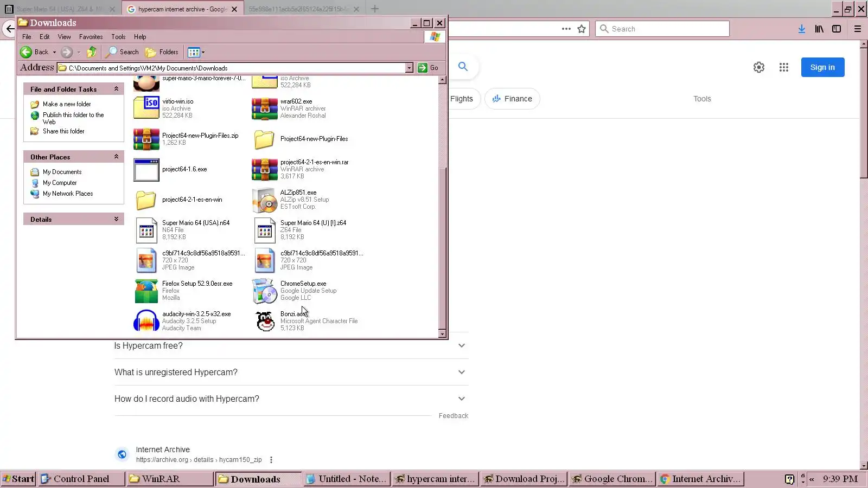Expand 'How do I record audio with Hypercam?'
868x488 pixels.
(291, 399)
